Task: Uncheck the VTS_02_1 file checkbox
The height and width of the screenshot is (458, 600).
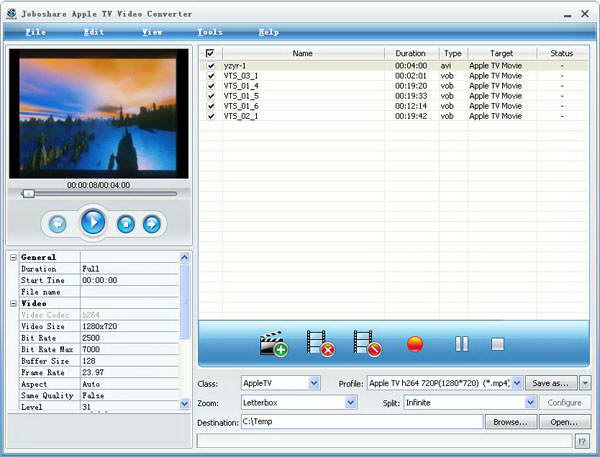Action: [210, 116]
